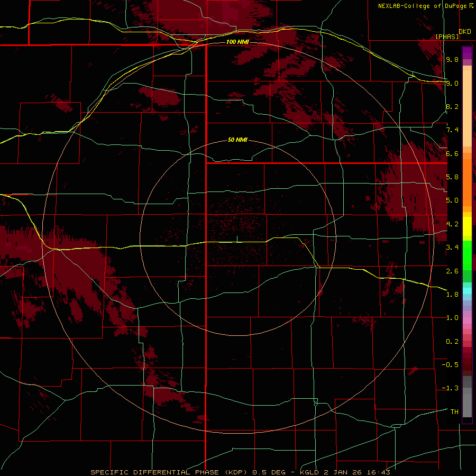Pick the cyan segment of color bar
The image size is (476, 476).
coord(467,291)
